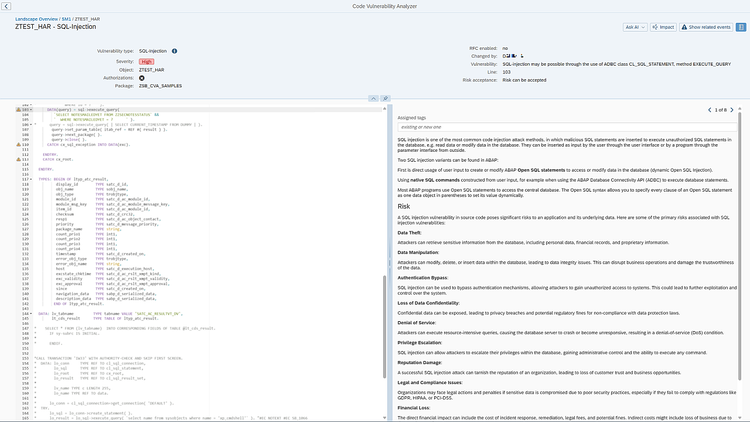Click the 'Privilege Escalation' subheading
Screen dimensions: 750x422
pyautogui.click(x=419, y=343)
